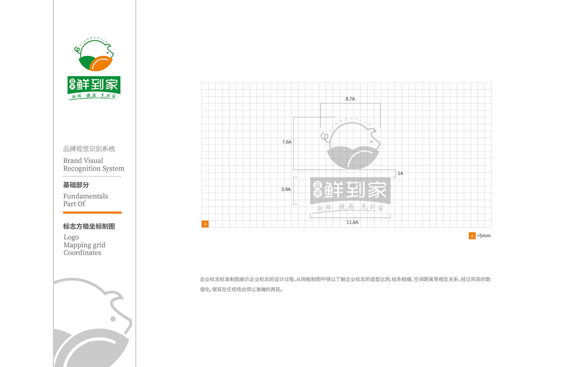Select the heading 品牌视觉识别系统

[x=89, y=149]
